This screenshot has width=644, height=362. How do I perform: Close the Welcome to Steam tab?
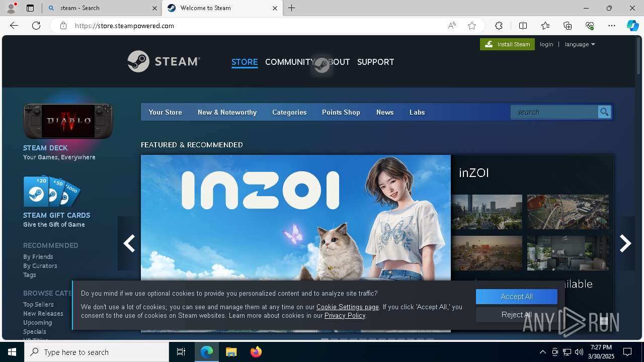pos(275,8)
